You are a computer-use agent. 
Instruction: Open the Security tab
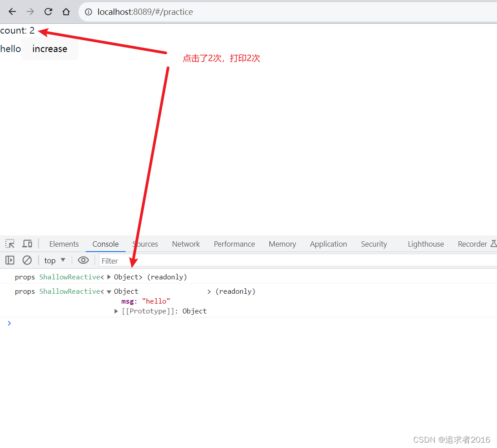[x=374, y=244]
